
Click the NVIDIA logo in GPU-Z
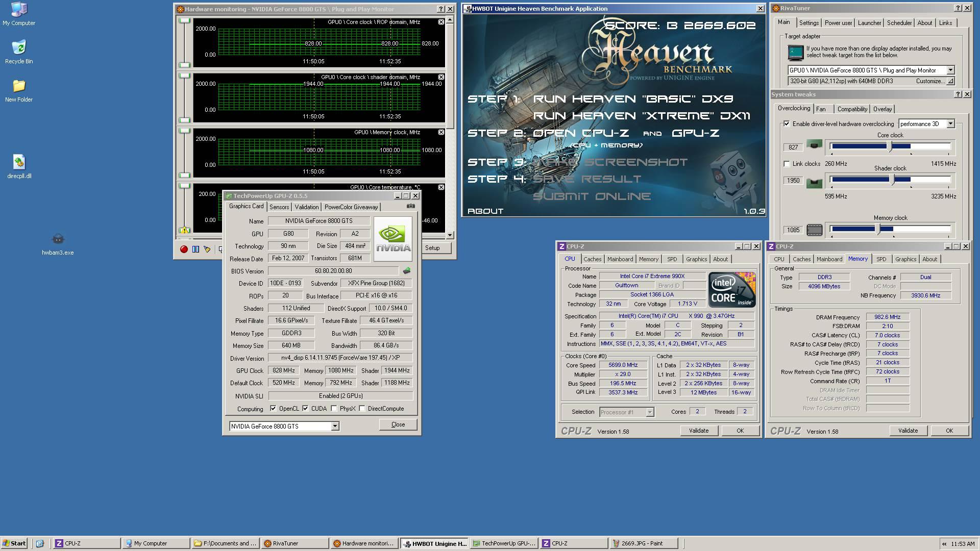[393, 239]
